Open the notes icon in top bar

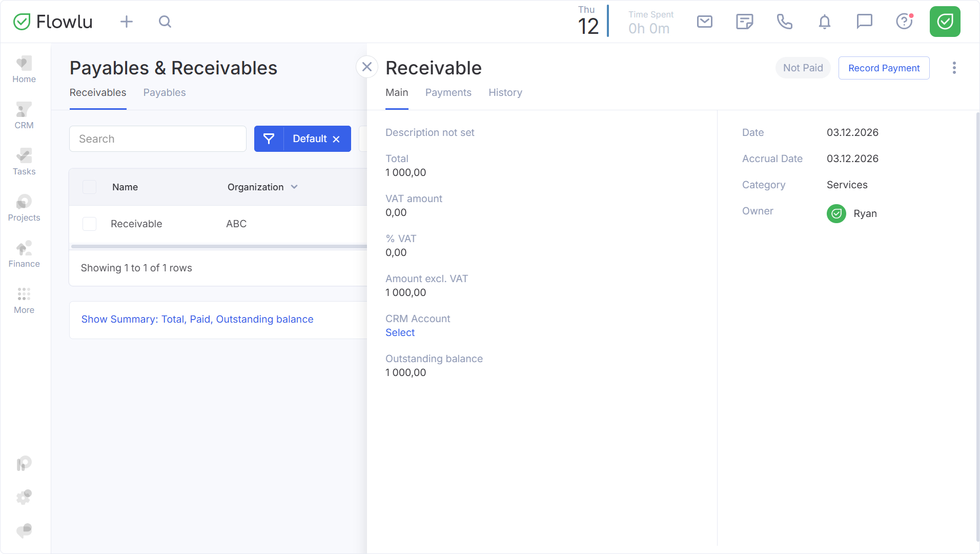coord(744,22)
